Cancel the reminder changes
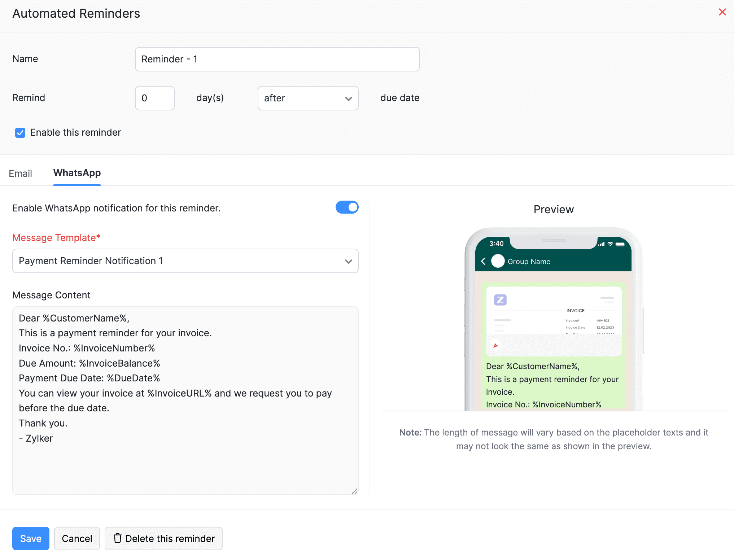This screenshot has width=734, height=560. pos(77,538)
